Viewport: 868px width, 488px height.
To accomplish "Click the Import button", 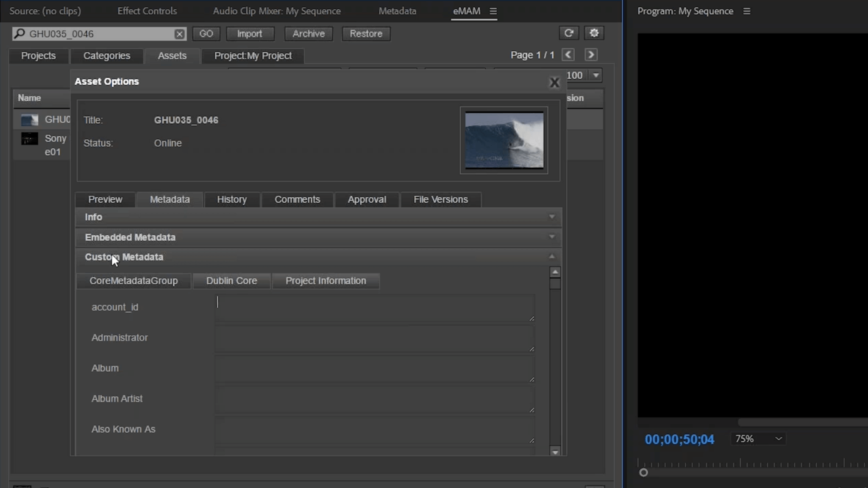I will (250, 33).
